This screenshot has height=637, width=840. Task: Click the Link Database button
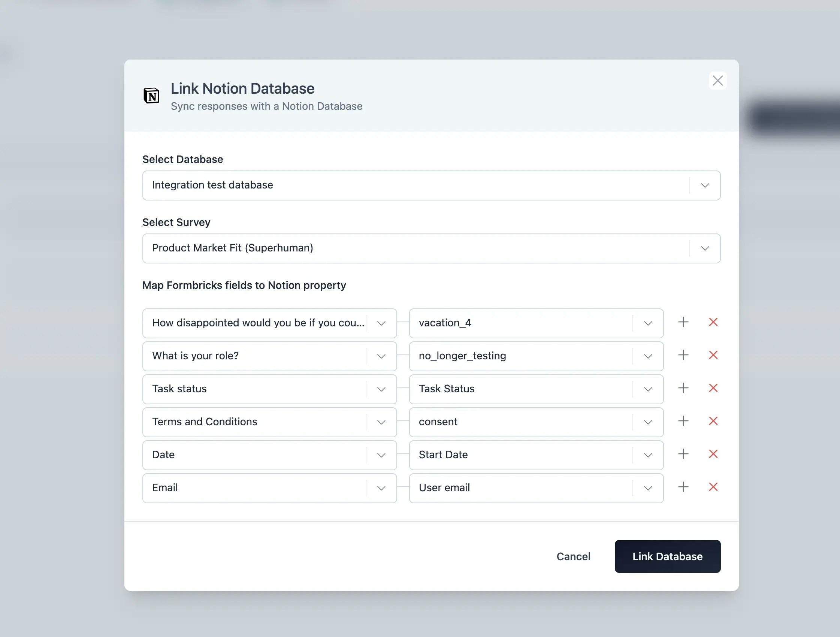tap(667, 556)
